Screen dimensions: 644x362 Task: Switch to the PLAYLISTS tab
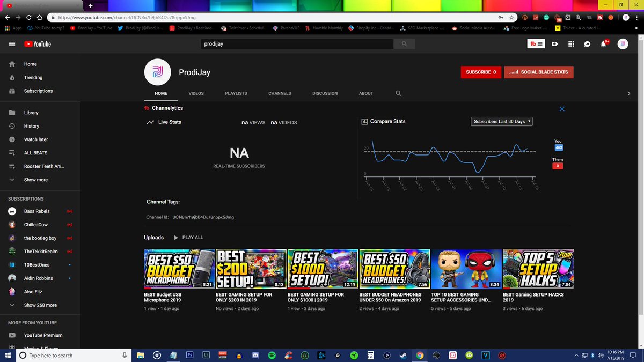236,93
